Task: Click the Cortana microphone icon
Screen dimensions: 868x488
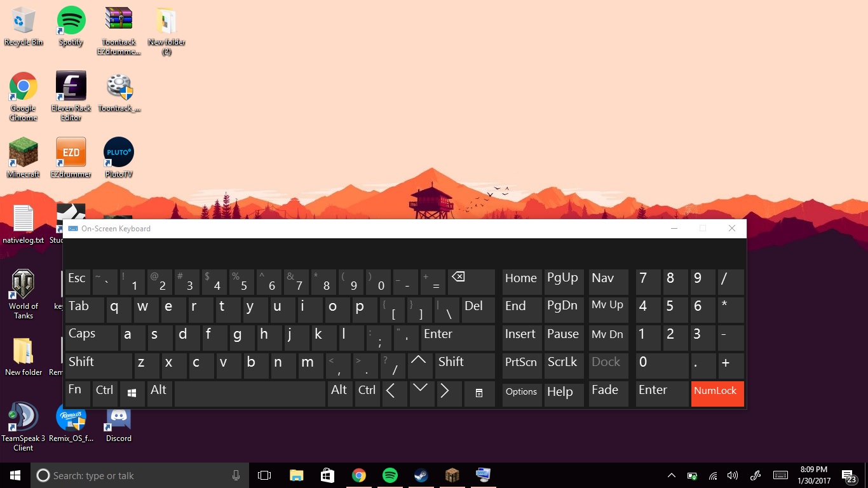Action: pos(236,475)
